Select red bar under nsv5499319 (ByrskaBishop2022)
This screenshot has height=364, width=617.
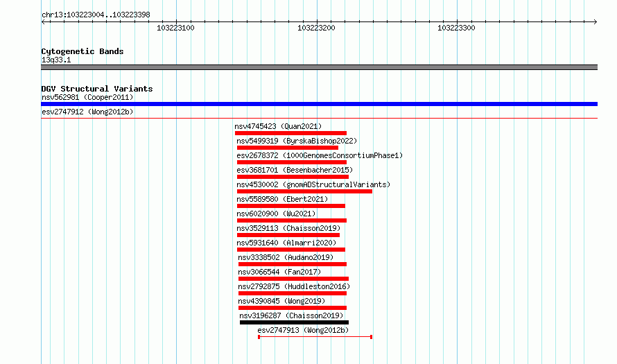pyautogui.click(x=288, y=148)
